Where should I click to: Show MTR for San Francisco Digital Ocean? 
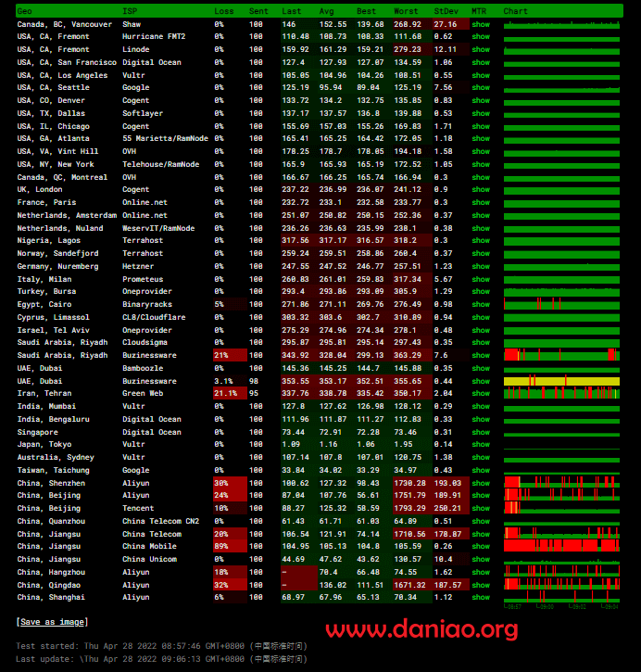481,62
